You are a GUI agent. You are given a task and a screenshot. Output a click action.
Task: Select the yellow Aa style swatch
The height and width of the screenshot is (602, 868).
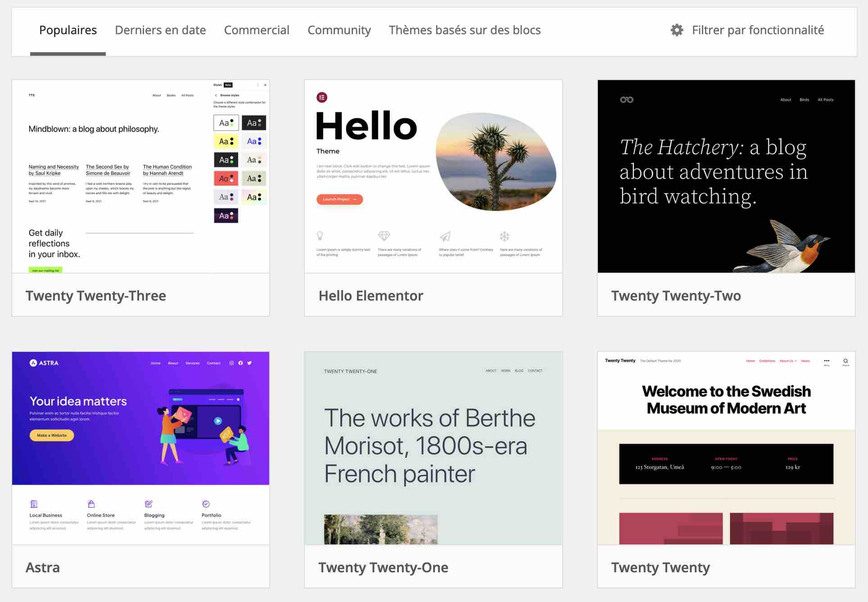coord(226,141)
